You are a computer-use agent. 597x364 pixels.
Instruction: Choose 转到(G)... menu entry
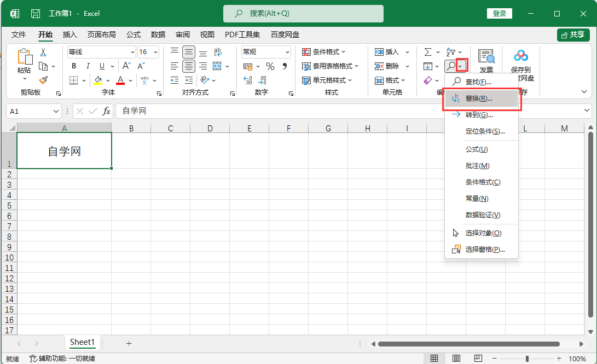pos(481,114)
